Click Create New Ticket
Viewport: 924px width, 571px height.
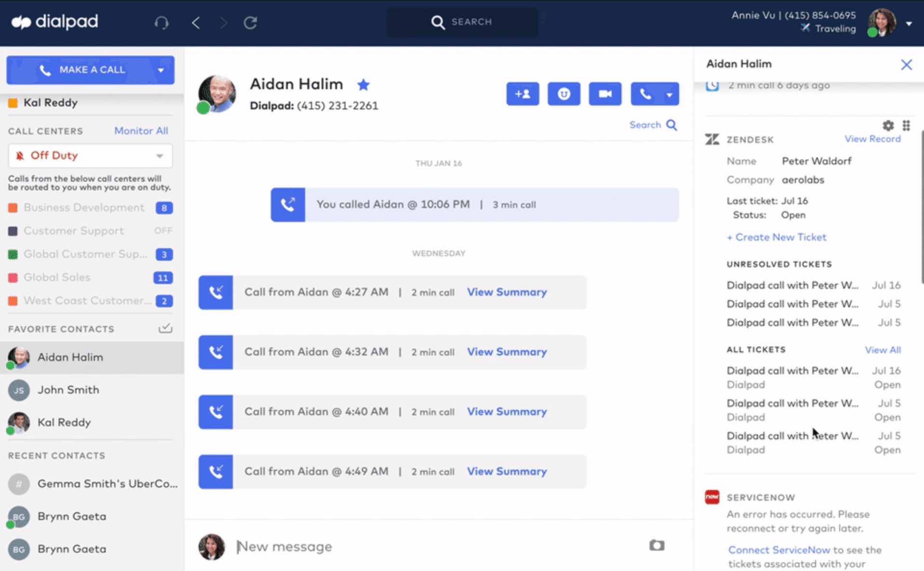pyautogui.click(x=777, y=237)
